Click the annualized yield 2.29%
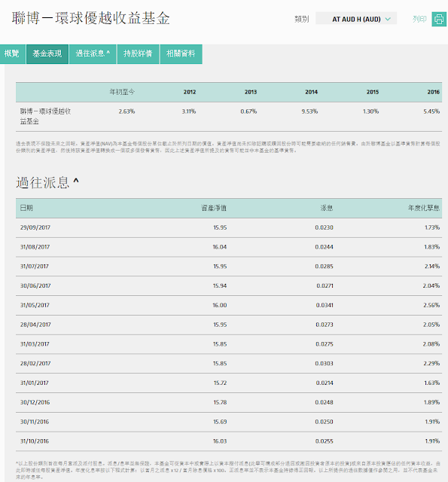Image resolution: width=448 pixels, height=482 pixels. [431, 363]
